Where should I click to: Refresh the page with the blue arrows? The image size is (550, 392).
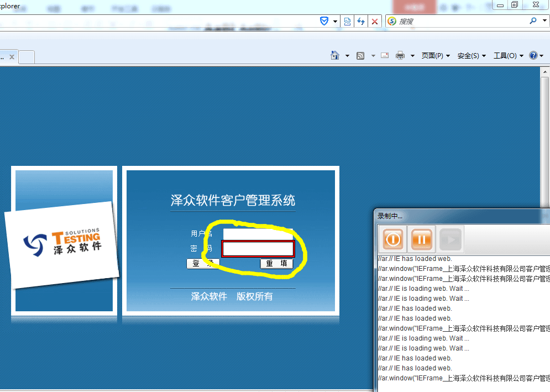click(x=361, y=22)
